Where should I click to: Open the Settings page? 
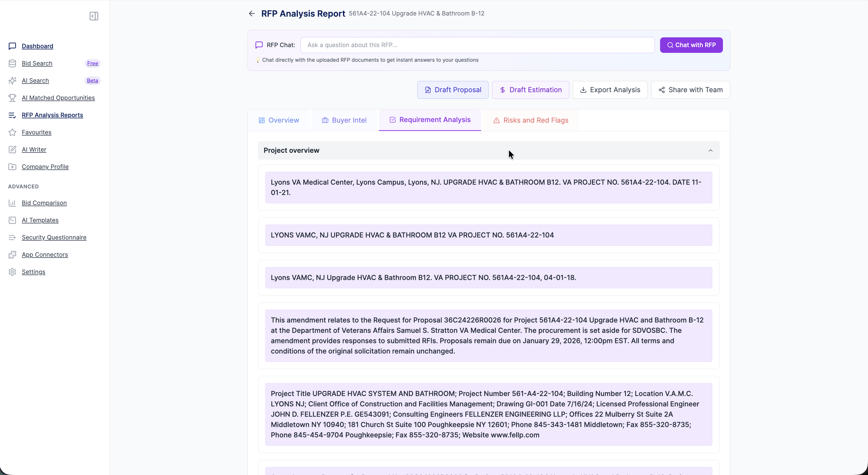[x=33, y=271]
